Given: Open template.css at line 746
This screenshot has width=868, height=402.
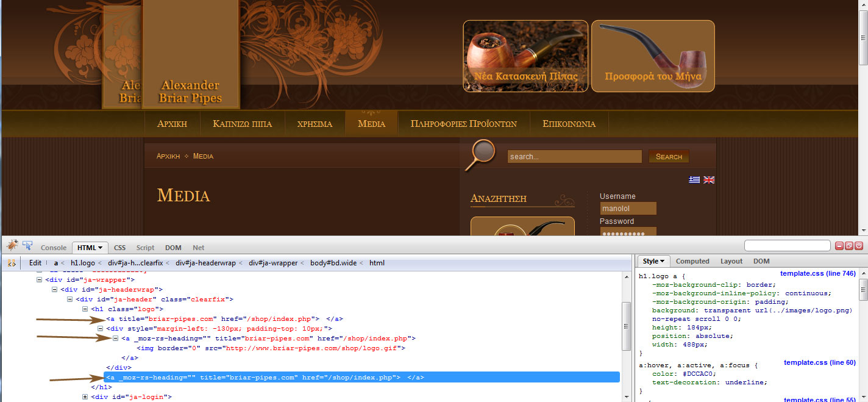Looking at the screenshot, I should [817, 273].
